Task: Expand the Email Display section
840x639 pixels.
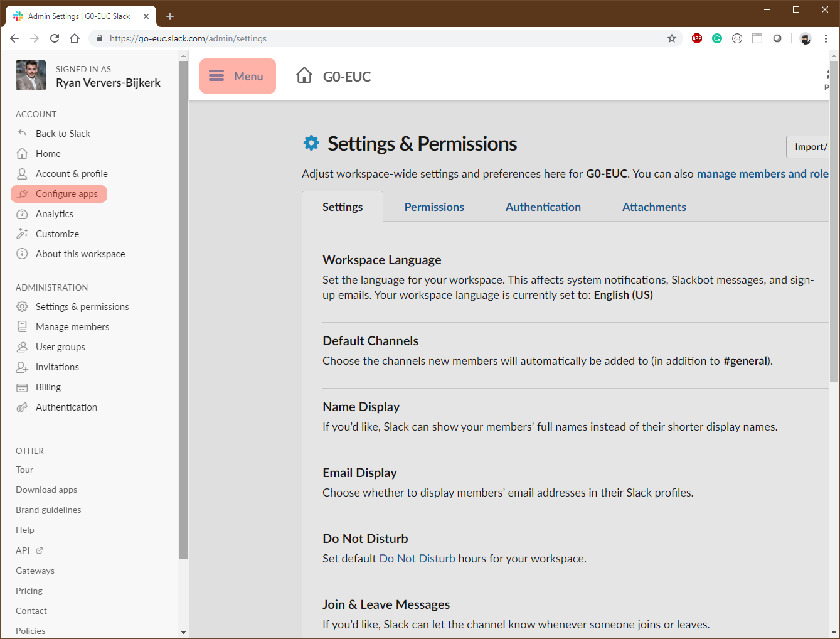Action: point(359,473)
